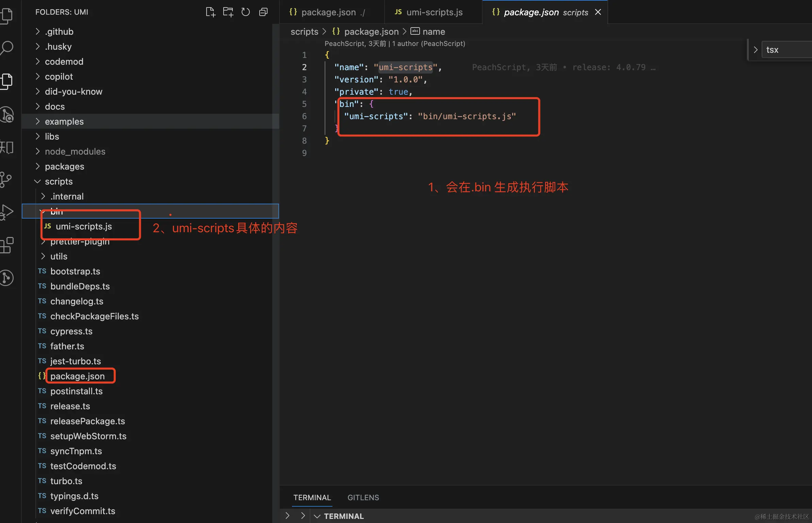The height and width of the screenshot is (523, 812).
Task: Collapse the scripts folder
Action: [59, 181]
